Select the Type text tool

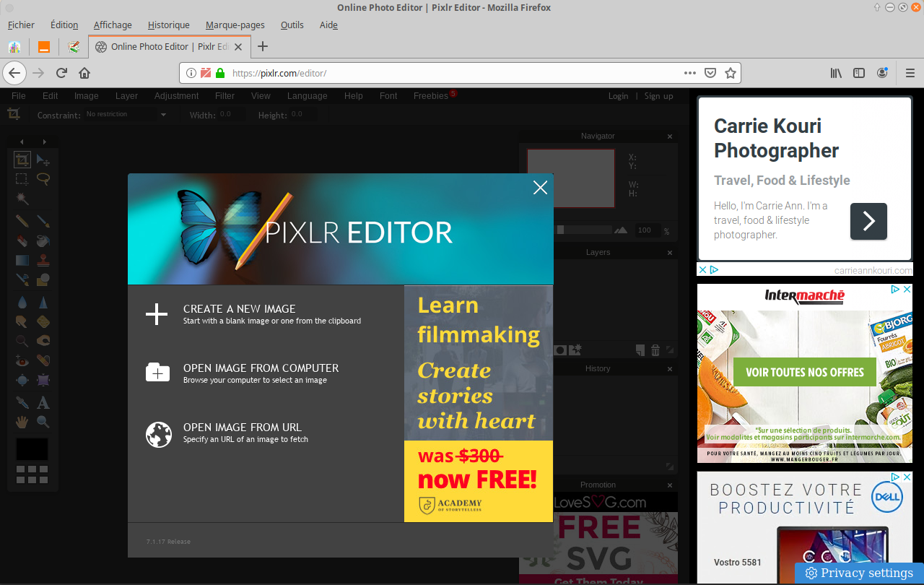pos(43,402)
